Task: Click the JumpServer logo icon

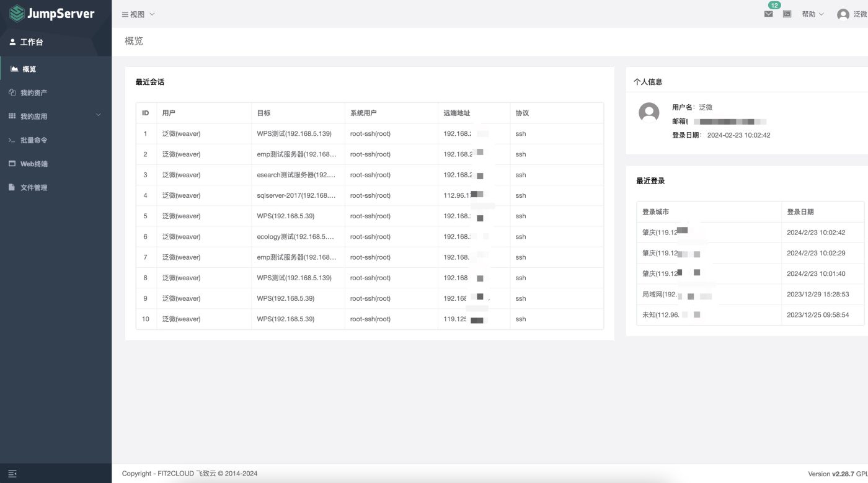Action: 17,14
